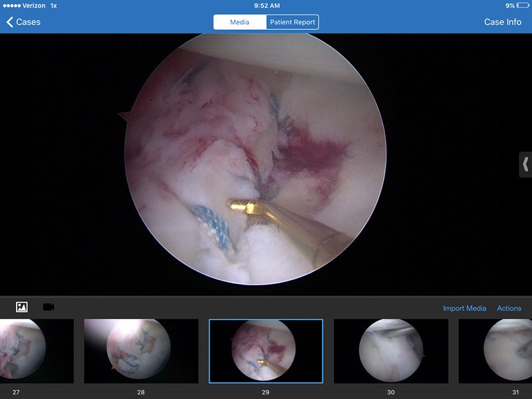The image size is (532, 399).
Task: Show photos with the image filter icon
Action: pos(22,307)
